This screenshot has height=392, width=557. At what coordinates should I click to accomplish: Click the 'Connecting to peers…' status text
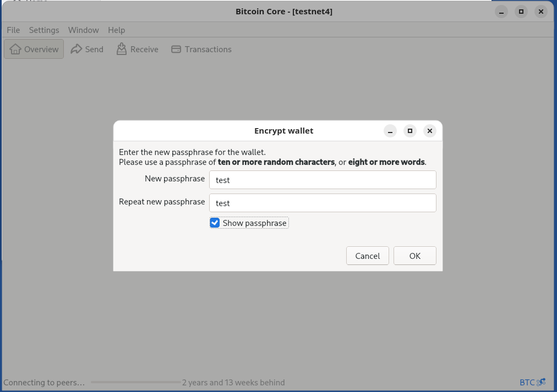click(x=44, y=383)
